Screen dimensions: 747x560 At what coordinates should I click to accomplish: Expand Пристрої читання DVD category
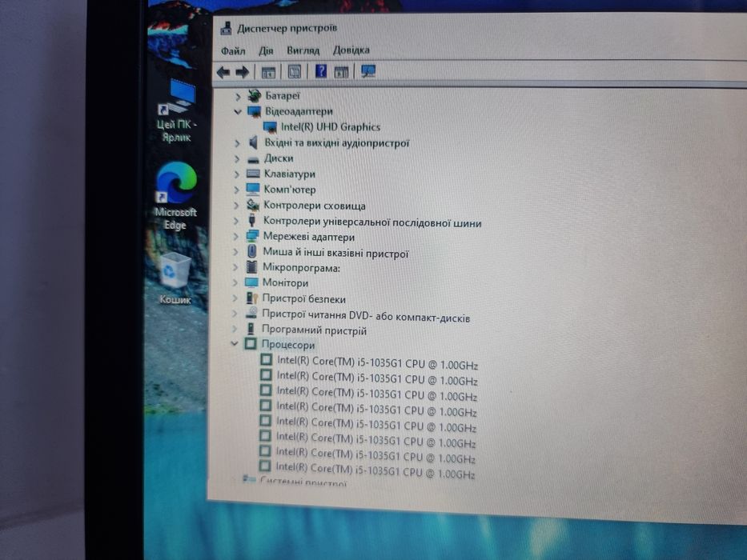click(235, 314)
